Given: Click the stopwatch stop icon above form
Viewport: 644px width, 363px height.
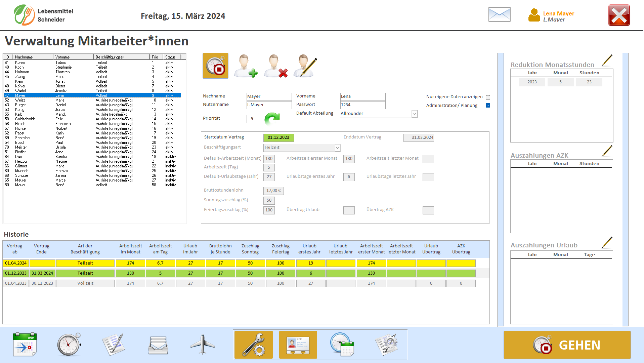Looking at the screenshot, I should [x=215, y=66].
